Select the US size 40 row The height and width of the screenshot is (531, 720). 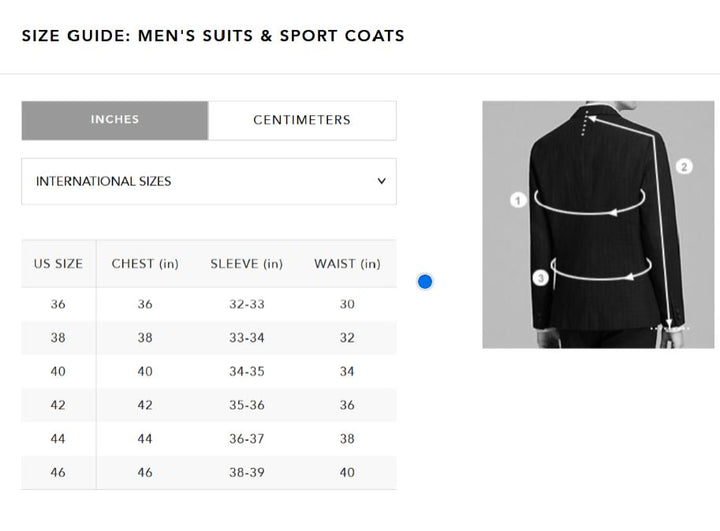pyautogui.click(x=58, y=371)
